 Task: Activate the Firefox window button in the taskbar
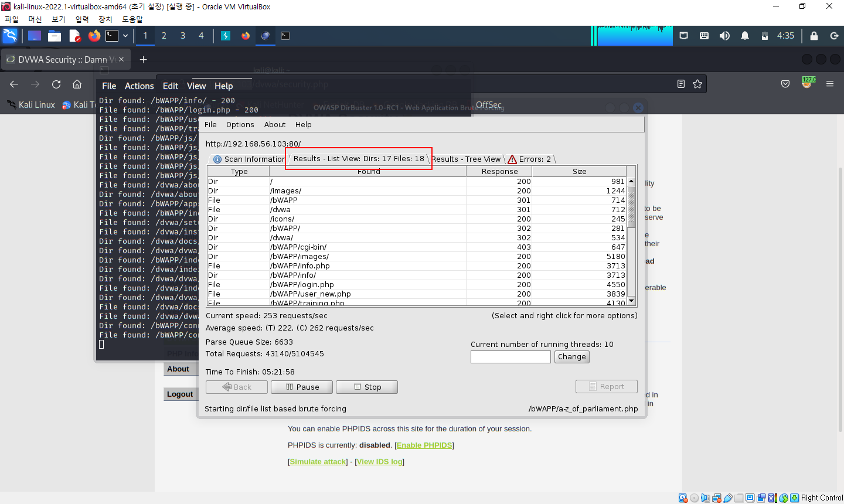[x=246, y=36]
